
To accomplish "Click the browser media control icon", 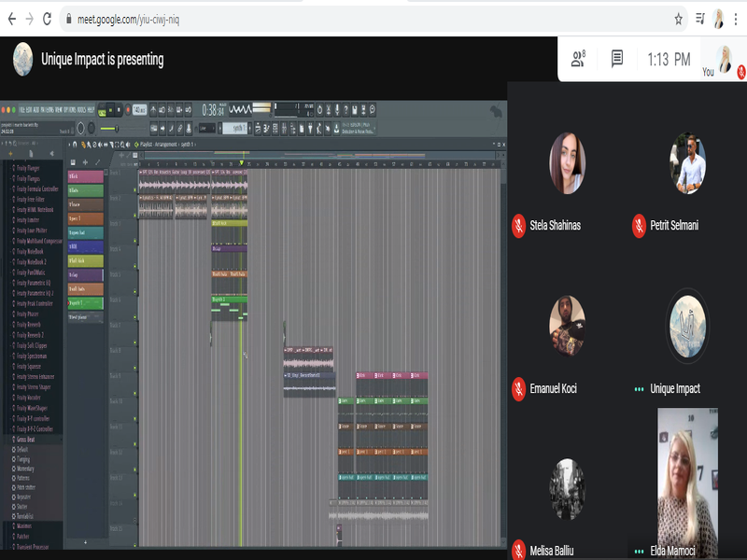I will [700, 19].
